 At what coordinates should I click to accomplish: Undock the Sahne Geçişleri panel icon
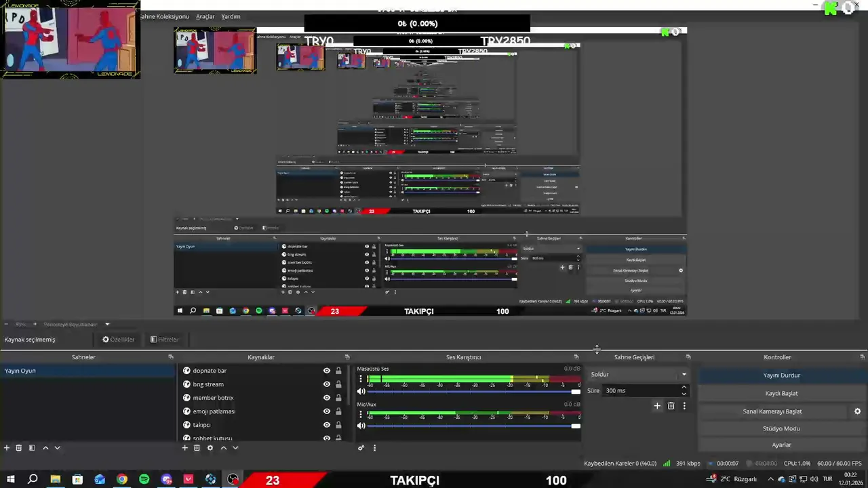688,357
